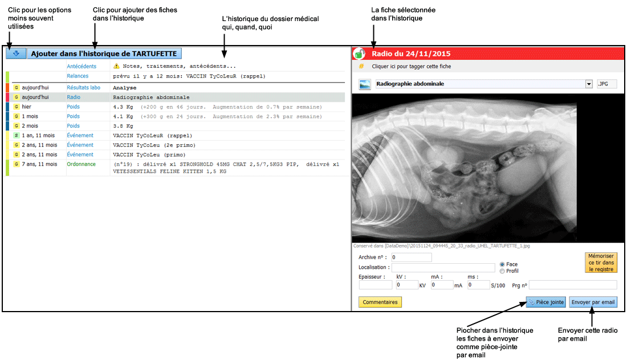Click the G badge on the hier row
Image resolution: width=627 pixels, height=364 pixels.
click(x=17, y=107)
